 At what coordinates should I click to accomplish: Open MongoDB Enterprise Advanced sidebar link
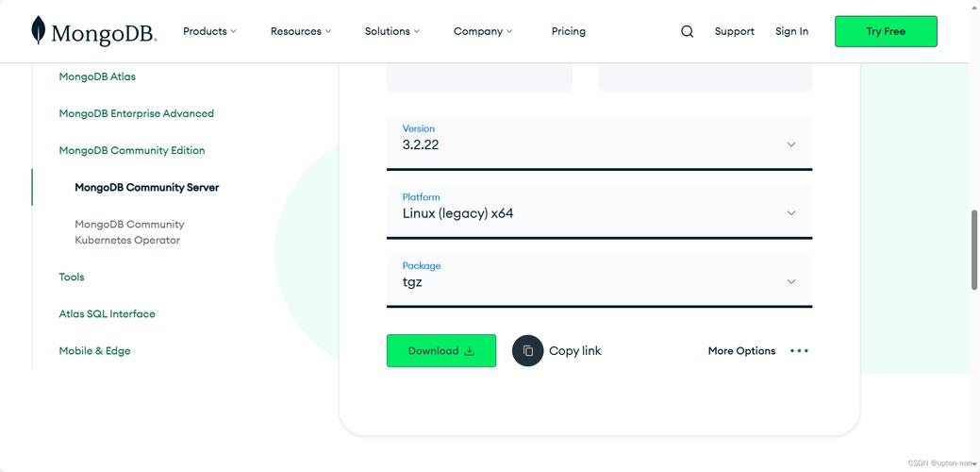[136, 113]
